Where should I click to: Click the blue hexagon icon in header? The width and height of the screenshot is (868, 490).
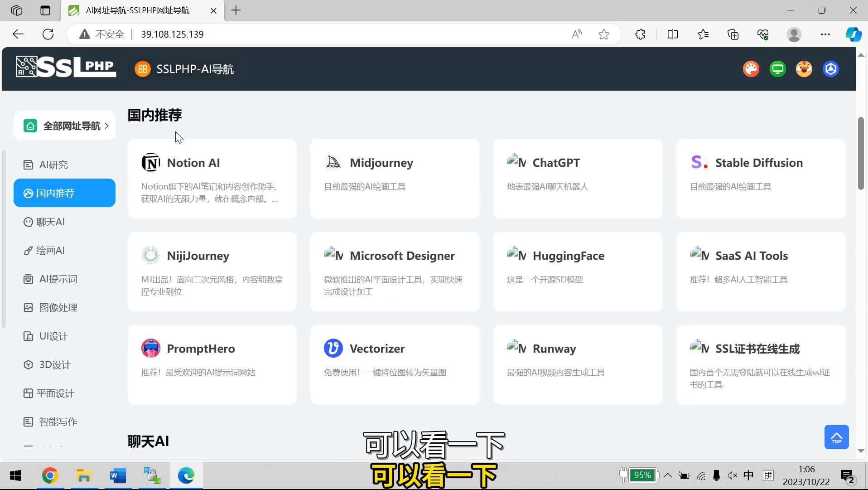pos(830,69)
